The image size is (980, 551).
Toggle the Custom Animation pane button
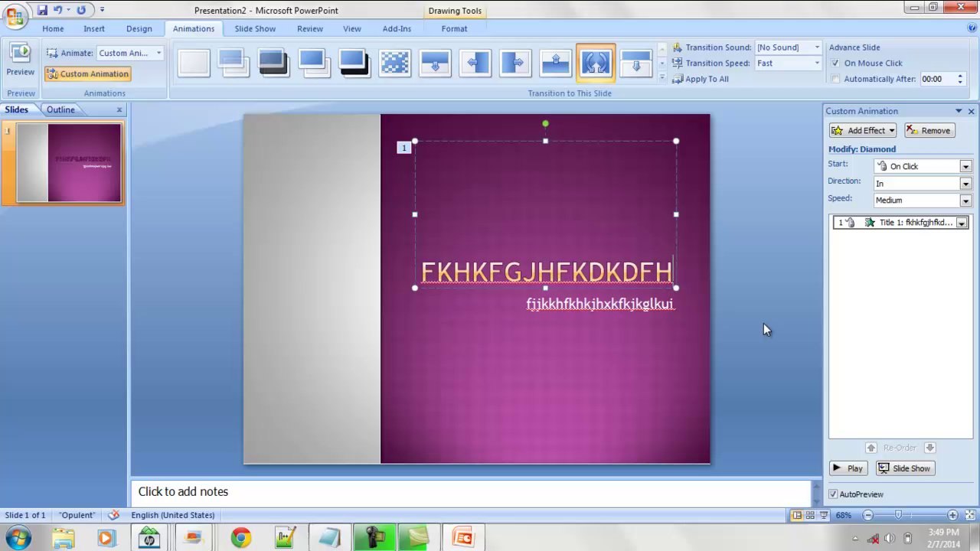click(x=87, y=73)
